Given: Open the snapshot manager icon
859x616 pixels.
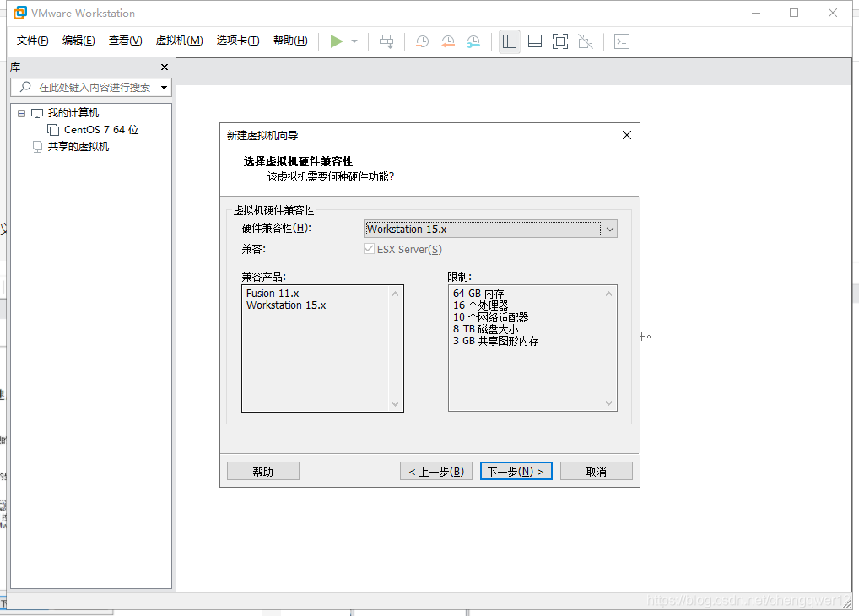Looking at the screenshot, I should (x=473, y=41).
